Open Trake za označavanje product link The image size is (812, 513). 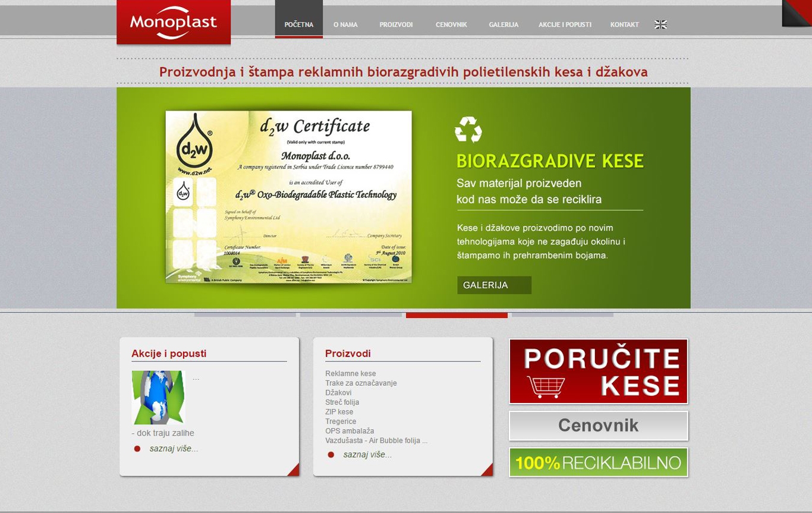[361, 383]
